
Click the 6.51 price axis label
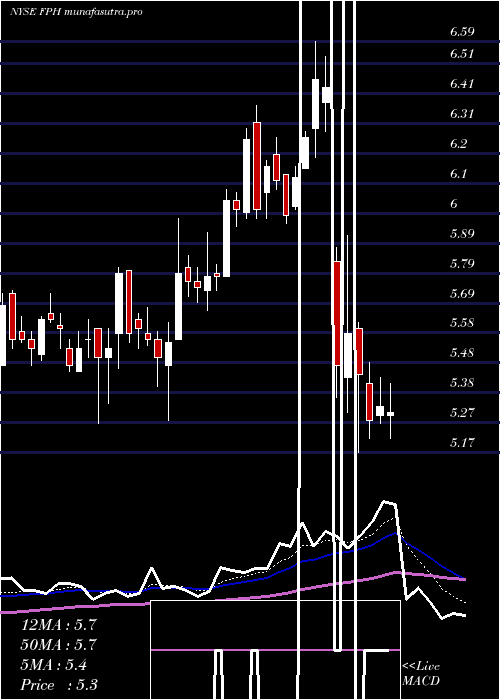[x=462, y=54]
